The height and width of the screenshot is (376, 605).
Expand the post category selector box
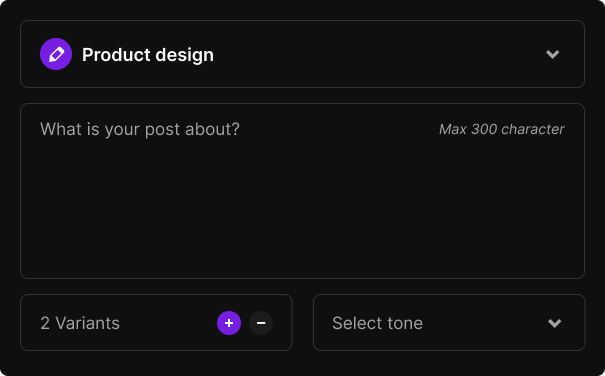302,54
